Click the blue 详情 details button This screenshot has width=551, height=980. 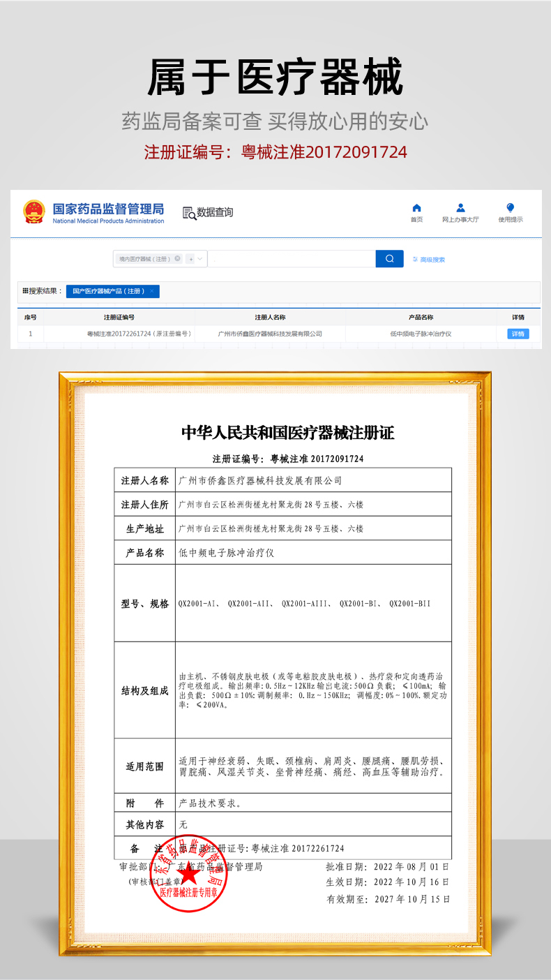[x=518, y=334]
